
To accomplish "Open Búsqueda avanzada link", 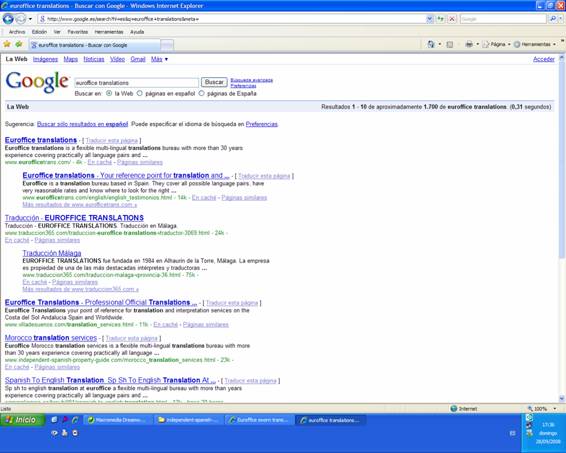I will (252, 80).
